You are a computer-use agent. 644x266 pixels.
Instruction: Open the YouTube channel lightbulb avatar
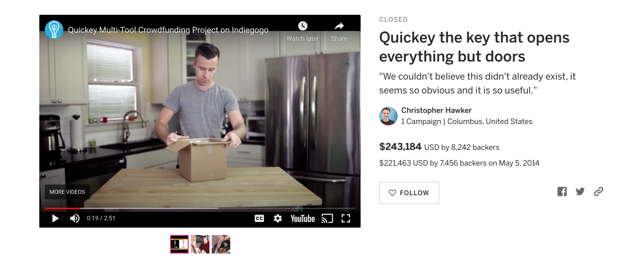coord(54,30)
